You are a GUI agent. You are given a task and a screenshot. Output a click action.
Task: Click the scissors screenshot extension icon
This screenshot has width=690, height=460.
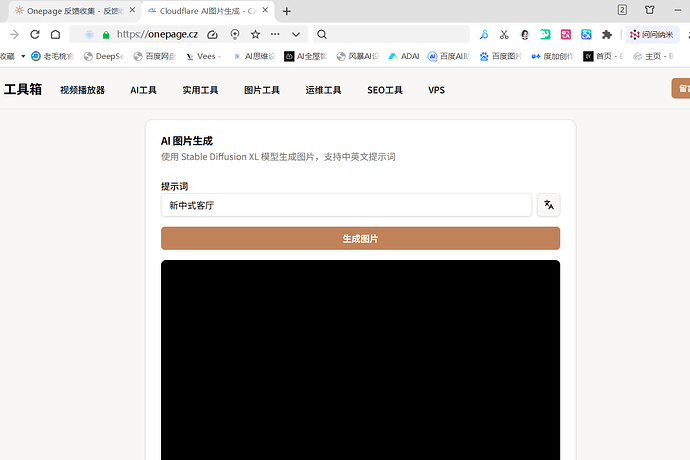[504, 34]
